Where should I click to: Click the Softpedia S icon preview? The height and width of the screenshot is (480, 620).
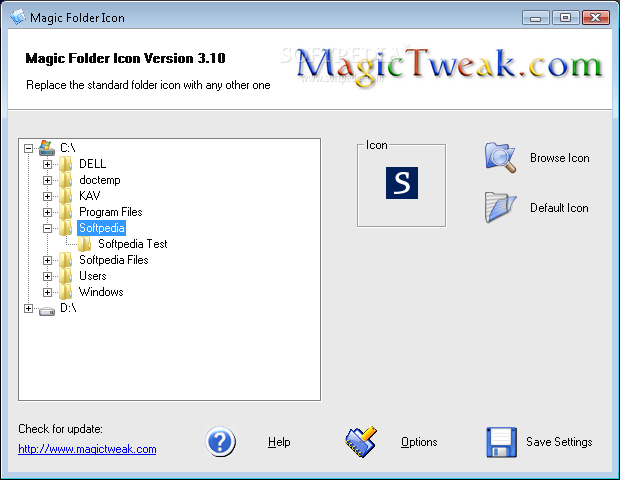(402, 183)
